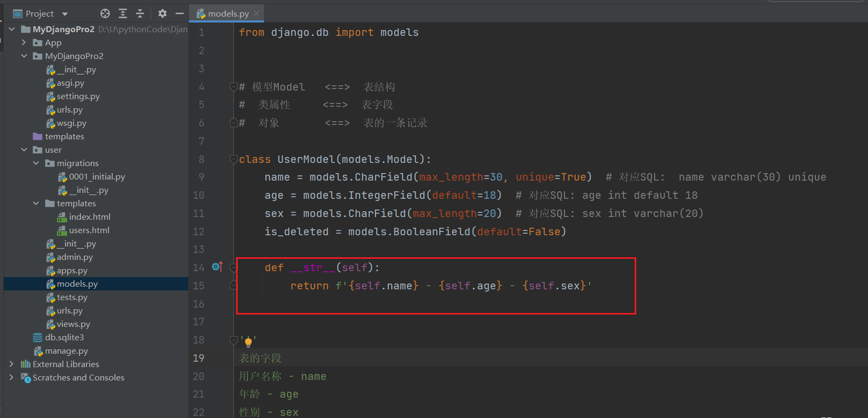Expand Scratches and Consoles node

[x=12, y=377]
